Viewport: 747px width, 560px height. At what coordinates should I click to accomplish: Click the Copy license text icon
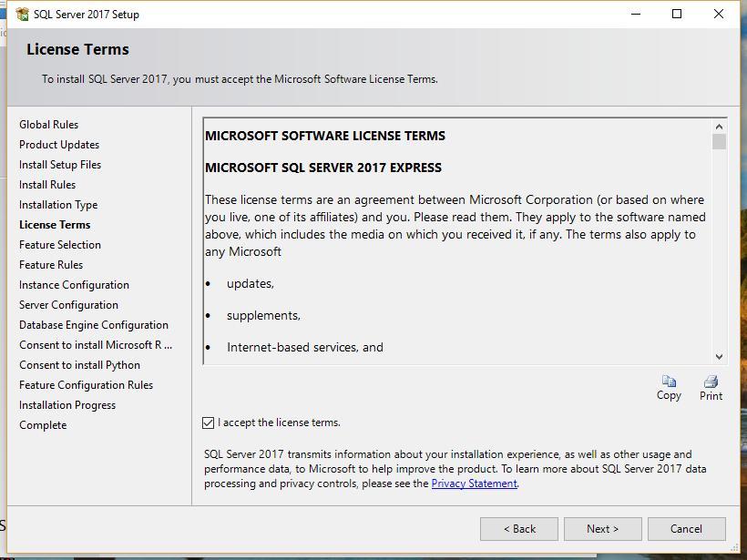pos(669,382)
